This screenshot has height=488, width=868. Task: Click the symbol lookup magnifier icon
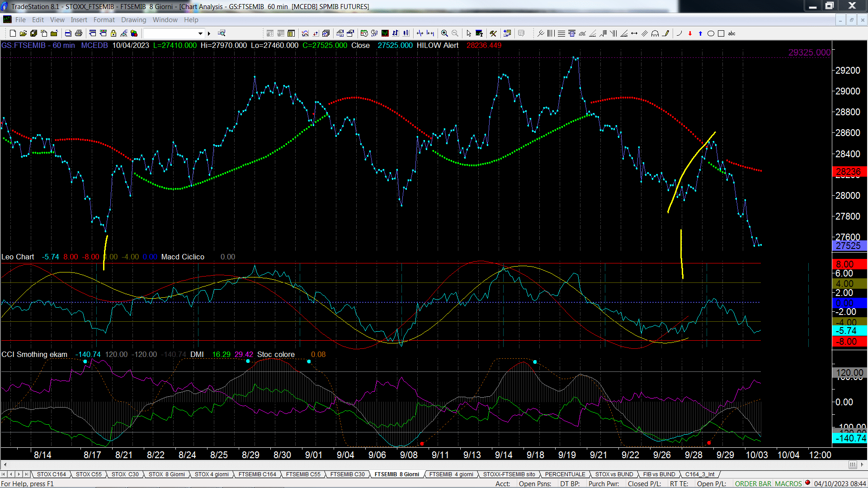tap(222, 33)
